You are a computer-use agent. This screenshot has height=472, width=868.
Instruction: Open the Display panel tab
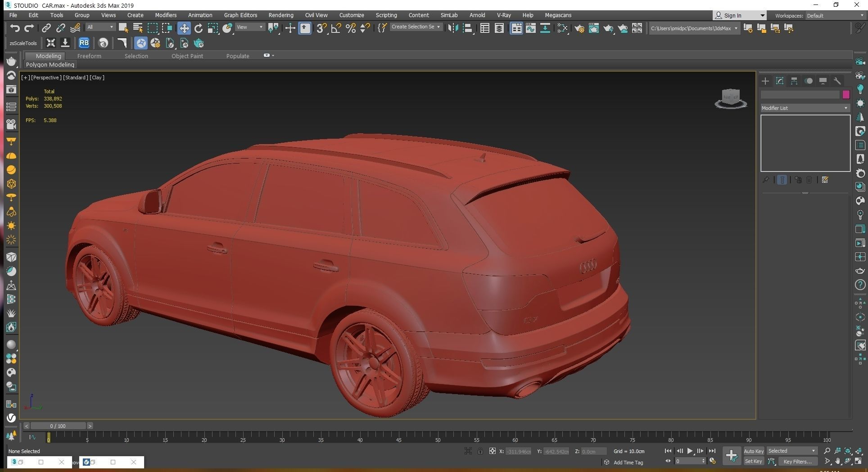pos(823,81)
